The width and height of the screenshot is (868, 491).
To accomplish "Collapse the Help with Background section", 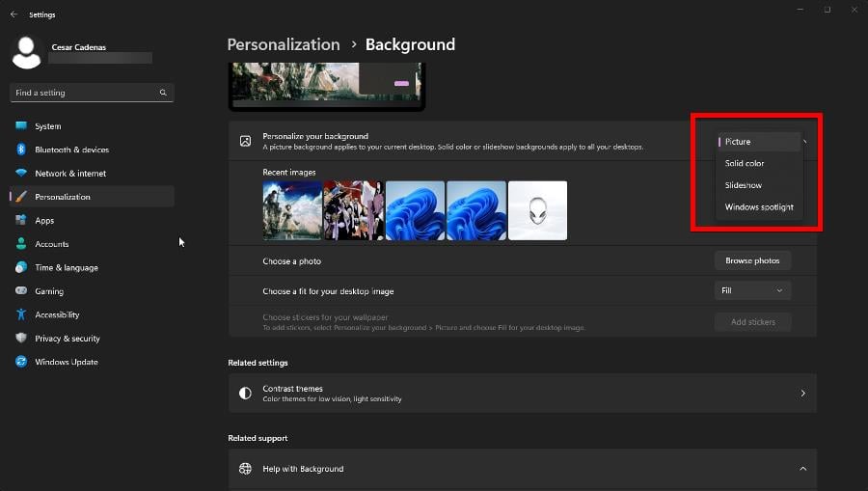I will coord(802,469).
